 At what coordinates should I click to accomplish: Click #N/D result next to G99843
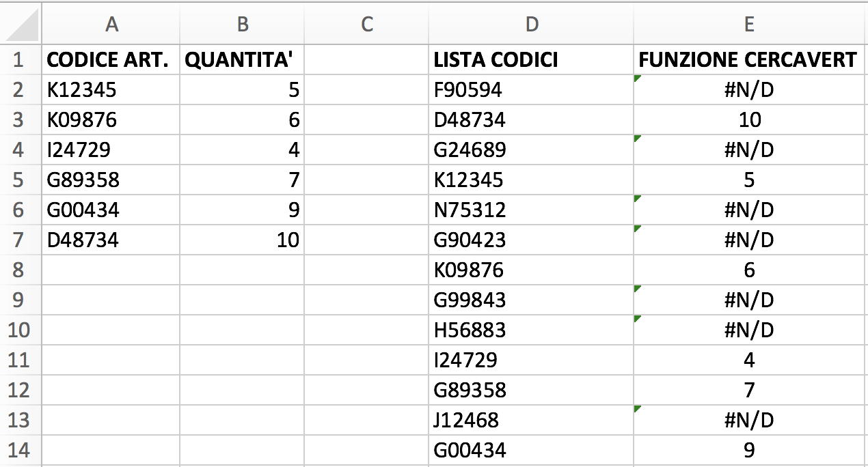tap(750, 300)
